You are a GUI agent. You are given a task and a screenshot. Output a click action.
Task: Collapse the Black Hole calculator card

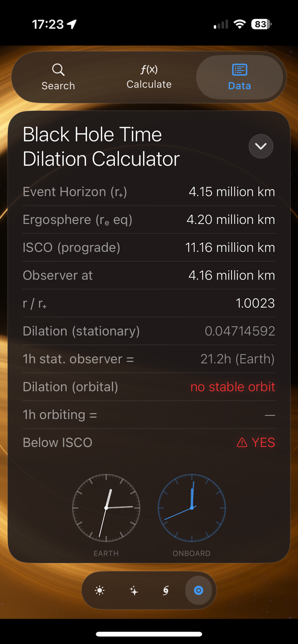[x=261, y=146]
